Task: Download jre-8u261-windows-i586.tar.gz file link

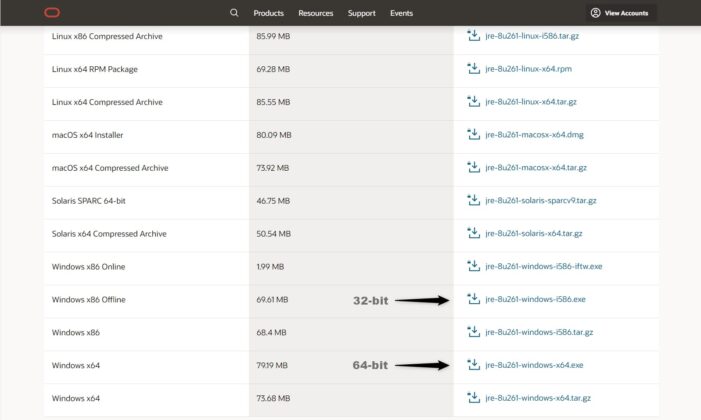Action: tap(539, 332)
